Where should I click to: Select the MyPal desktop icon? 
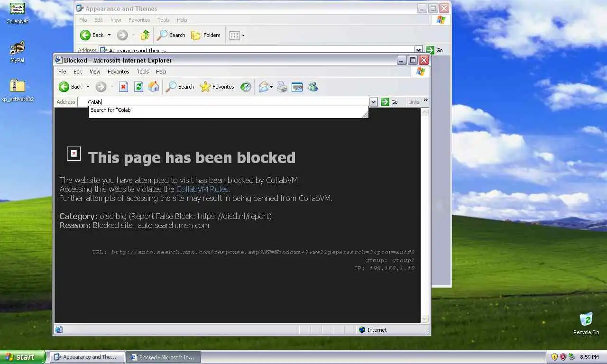click(17, 52)
